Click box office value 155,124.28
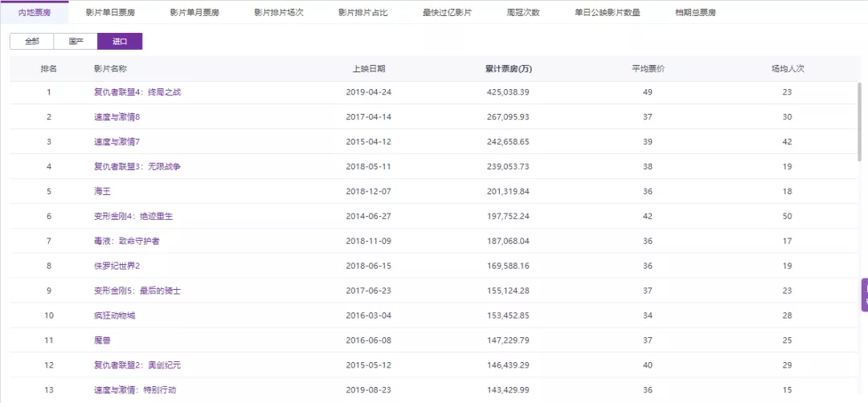868x403 pixels. point(508,291)
